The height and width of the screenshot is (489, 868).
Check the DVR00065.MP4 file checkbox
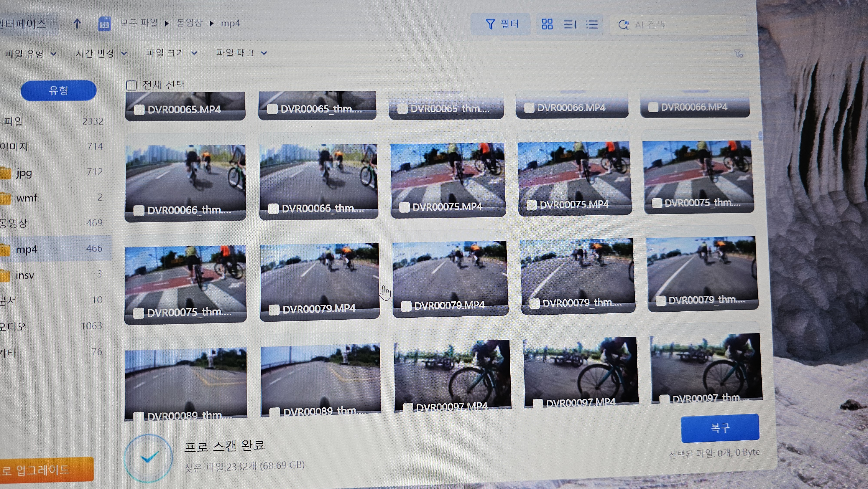139,110
